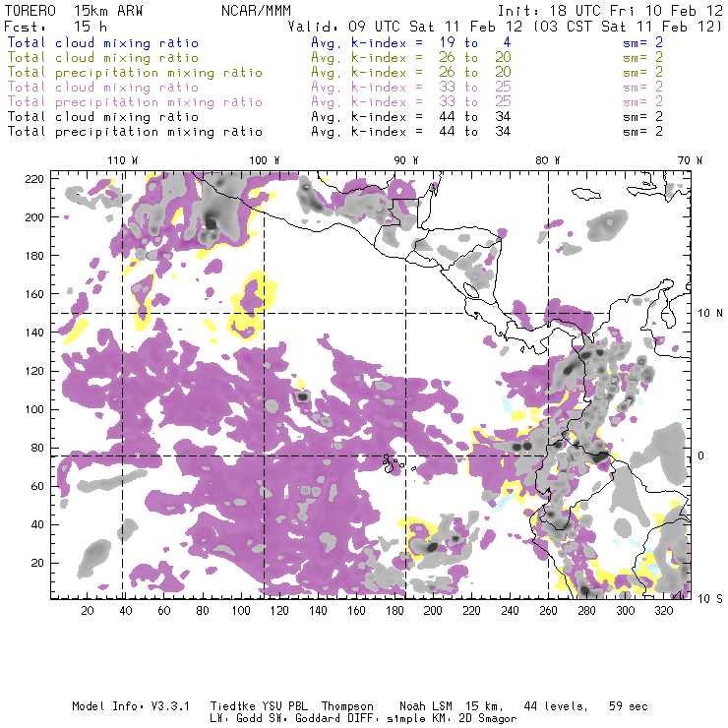Click the 'Tiedtke YSU PBL' footer text
Image resolution: width=728 pixels, height=728 pixels.
pos(259,706)
